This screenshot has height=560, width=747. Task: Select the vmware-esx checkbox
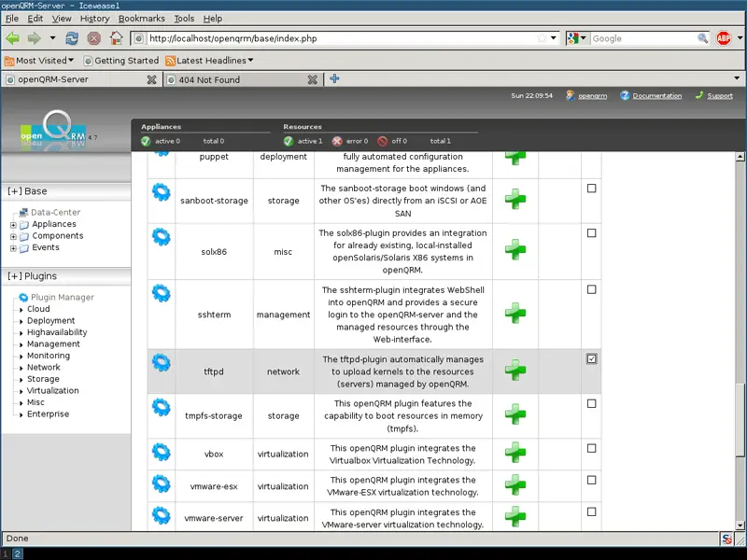(x=591, y=480)
